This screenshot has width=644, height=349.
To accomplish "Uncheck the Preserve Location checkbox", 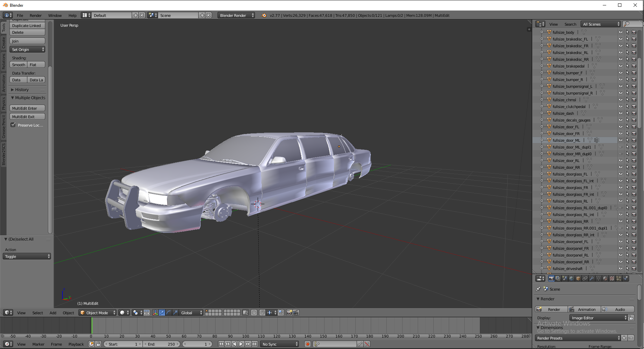I will click(x=13, y=125).
